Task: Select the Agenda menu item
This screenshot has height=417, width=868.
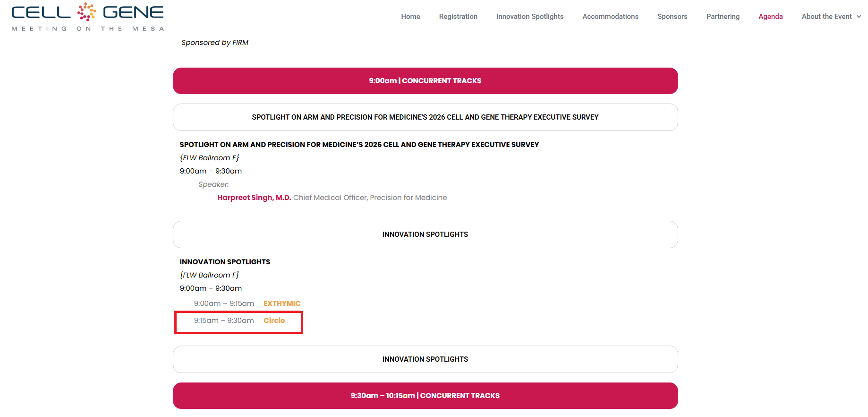Action: coord(770,17)
